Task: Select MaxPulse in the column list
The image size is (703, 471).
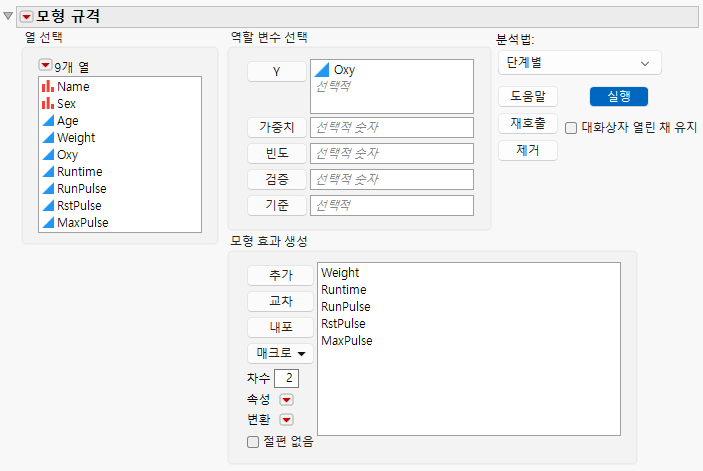Action: (82, 223)
